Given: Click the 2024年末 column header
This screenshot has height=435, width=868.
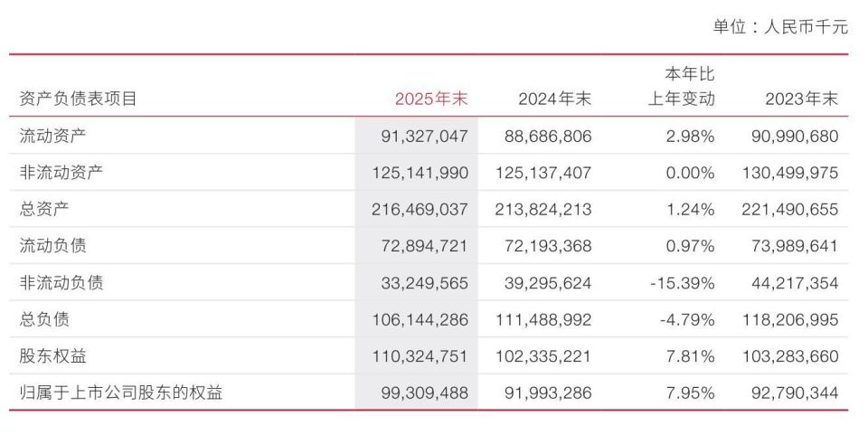Looking at the screenshot, I should [x=554, y=99].
